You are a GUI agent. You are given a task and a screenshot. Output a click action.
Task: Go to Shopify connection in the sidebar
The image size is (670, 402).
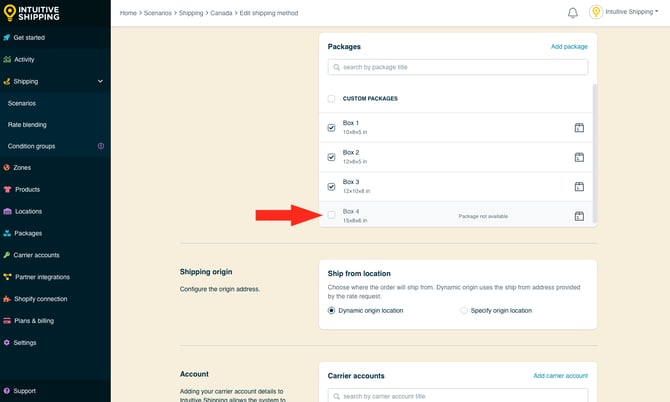point(41,299)
